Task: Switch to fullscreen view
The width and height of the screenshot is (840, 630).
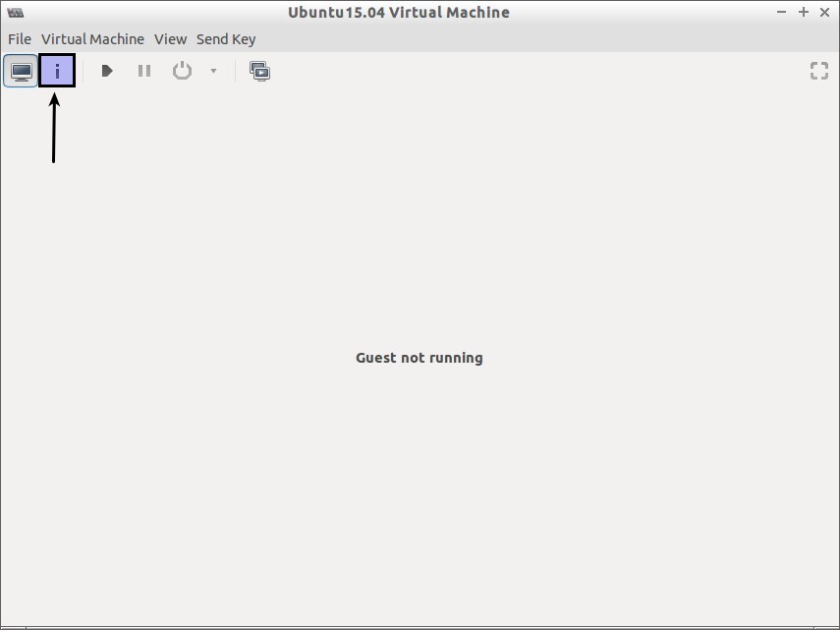Action: point(819,71)
